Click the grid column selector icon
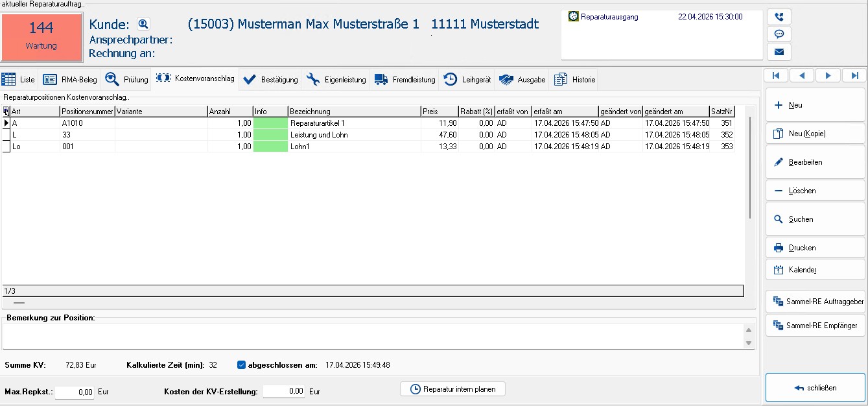This screenshot has height=406, width=868. pos(6,112)
